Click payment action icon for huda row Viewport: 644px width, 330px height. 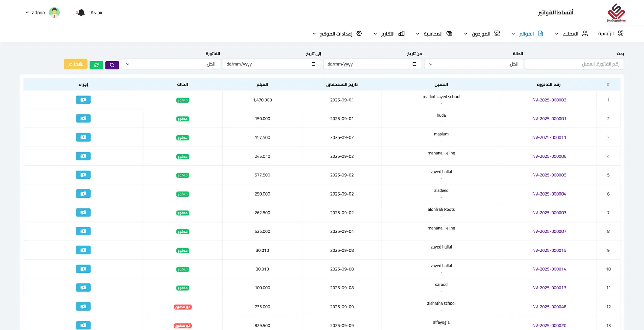(x=83, y=118)
